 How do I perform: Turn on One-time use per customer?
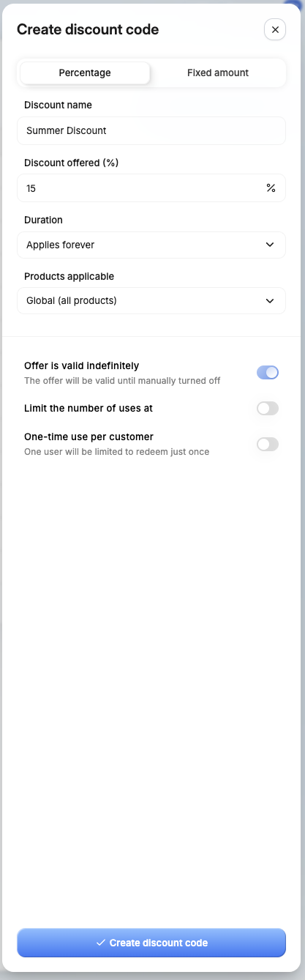coord(268,444)
